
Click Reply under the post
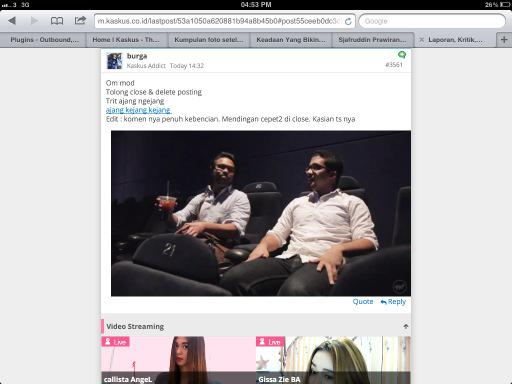393,302
